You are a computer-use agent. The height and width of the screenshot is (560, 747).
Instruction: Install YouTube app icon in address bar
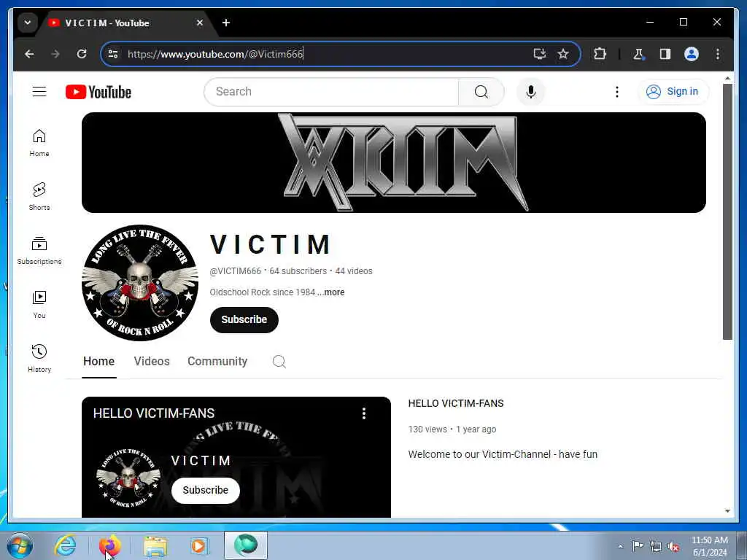pyautogui.click(x=539, y=54)
